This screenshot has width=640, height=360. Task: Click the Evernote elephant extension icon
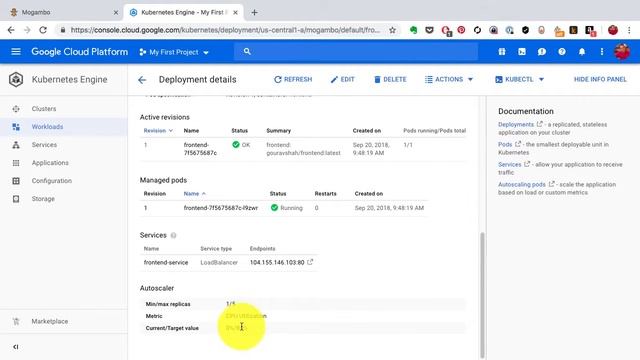[413, 30]
